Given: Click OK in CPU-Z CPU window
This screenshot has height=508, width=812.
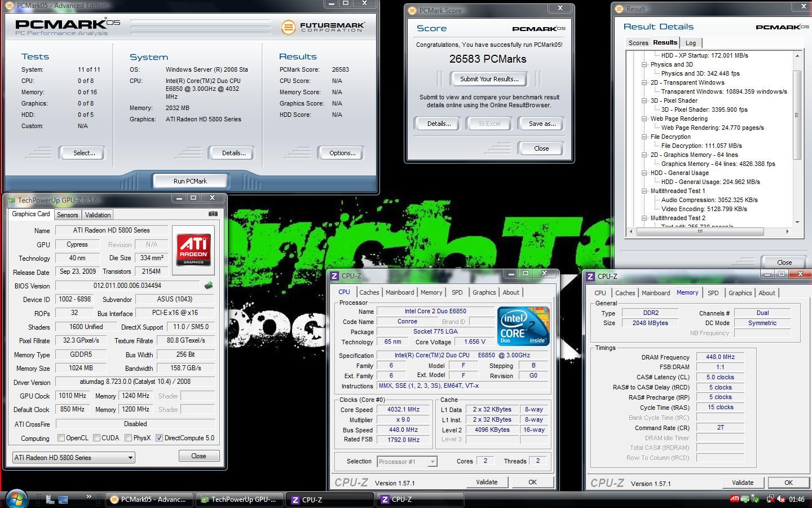Looking at the screenshot, I should coord(532,482).
